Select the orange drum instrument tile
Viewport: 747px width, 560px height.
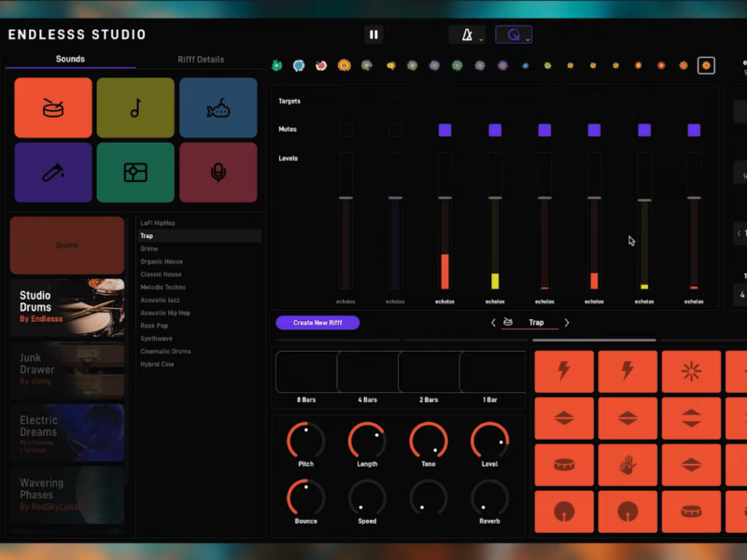tap(53, 108)
